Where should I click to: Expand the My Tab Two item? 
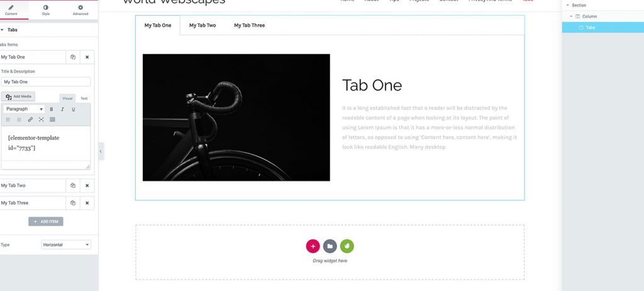[x=33, y=185]
